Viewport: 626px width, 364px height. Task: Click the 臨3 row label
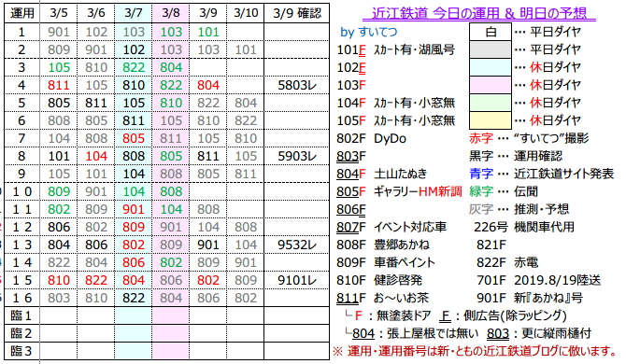tap(22, 351)
